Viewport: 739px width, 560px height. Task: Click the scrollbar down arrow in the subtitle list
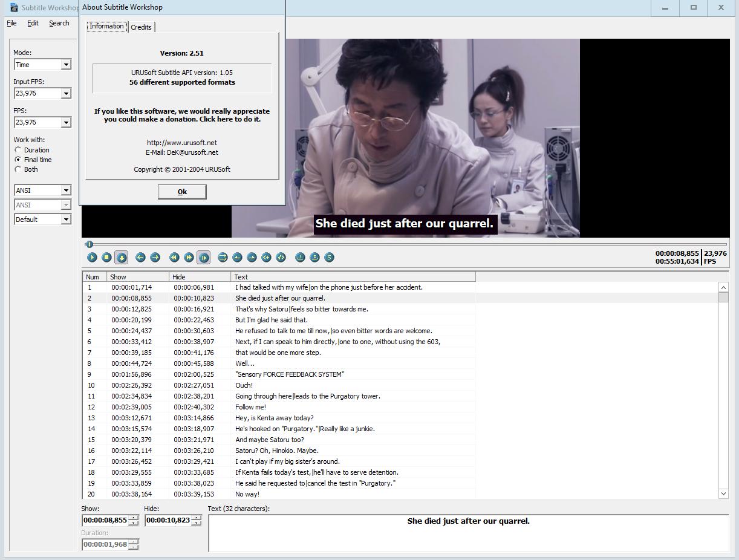click(723, 493)
